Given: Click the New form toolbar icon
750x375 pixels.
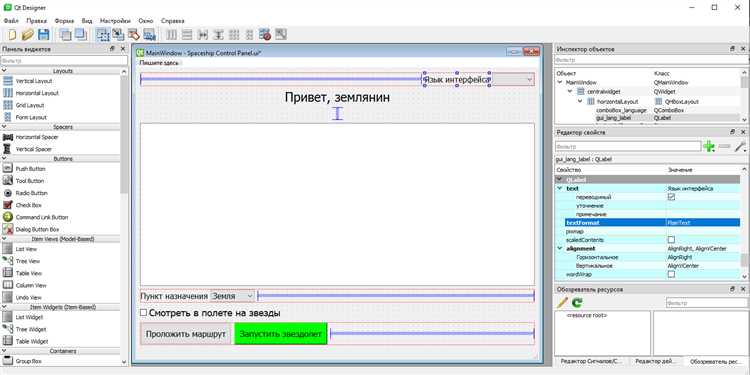Looking at the screenshot, I should 12,34.
